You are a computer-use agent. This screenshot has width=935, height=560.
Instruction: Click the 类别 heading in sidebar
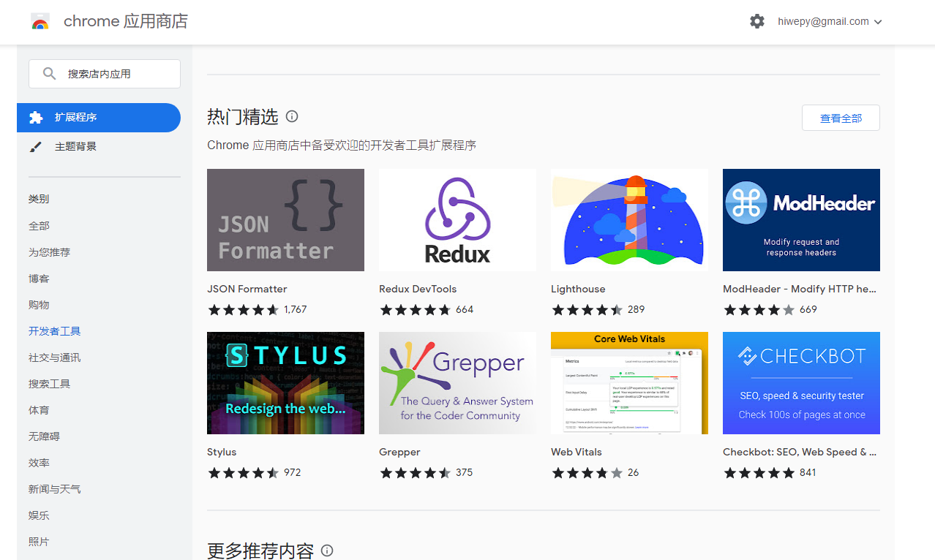(x=39, y=199)
